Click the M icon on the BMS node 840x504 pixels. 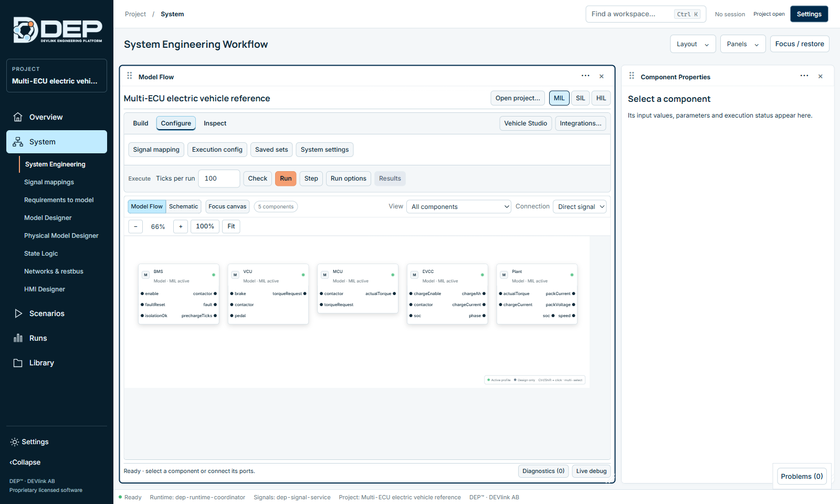click(145, 275)
